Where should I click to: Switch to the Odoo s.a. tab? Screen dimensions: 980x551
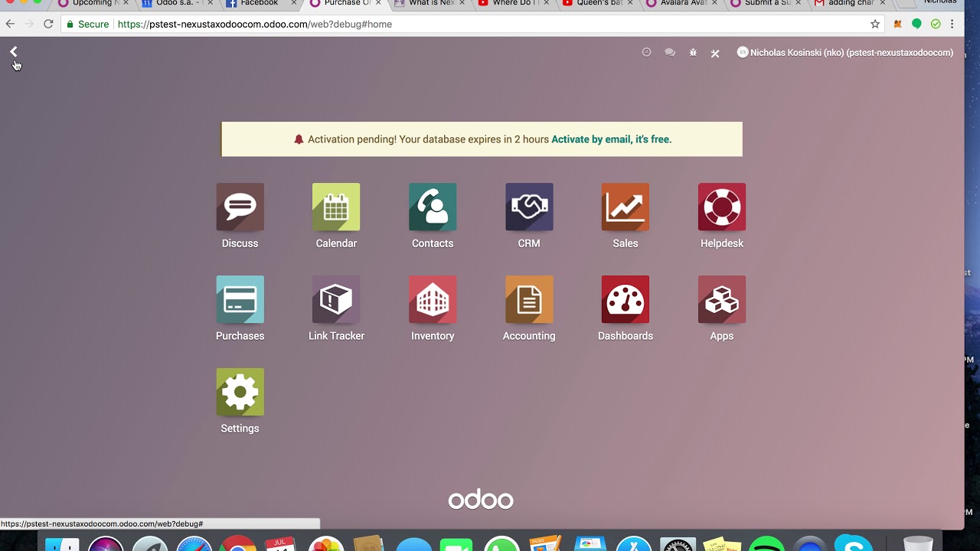[x=175, y=4]
